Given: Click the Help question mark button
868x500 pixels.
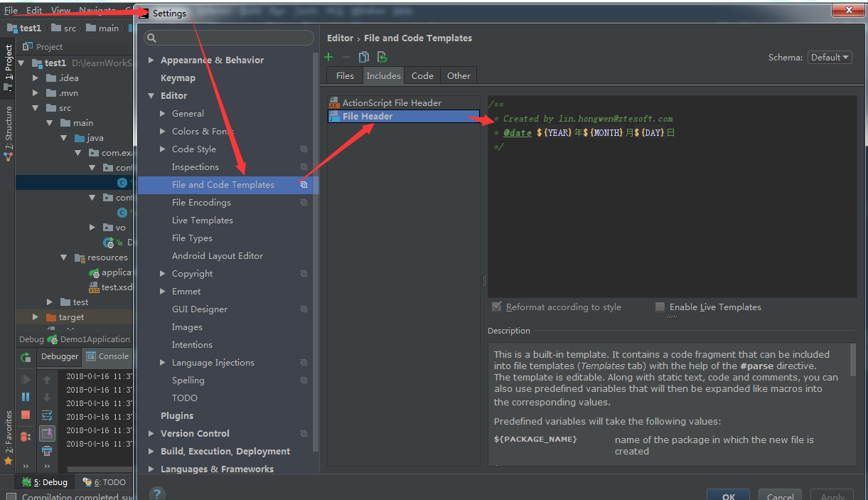Looking at the screenshot, I should coord(158,493).
